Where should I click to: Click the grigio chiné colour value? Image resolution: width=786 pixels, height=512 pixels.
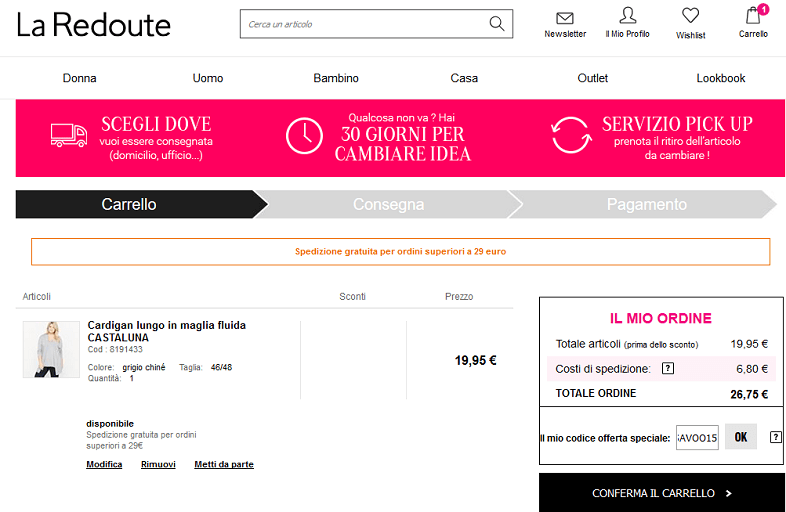144,367
